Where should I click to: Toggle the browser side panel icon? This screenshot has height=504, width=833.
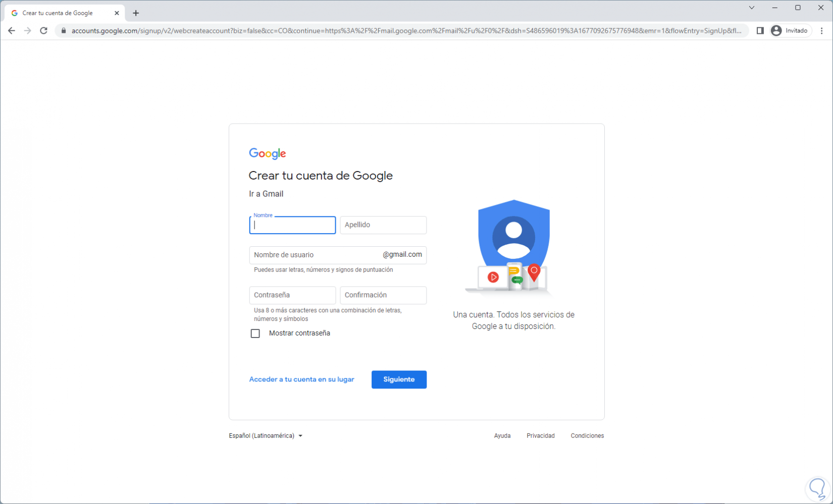[760, 31]
